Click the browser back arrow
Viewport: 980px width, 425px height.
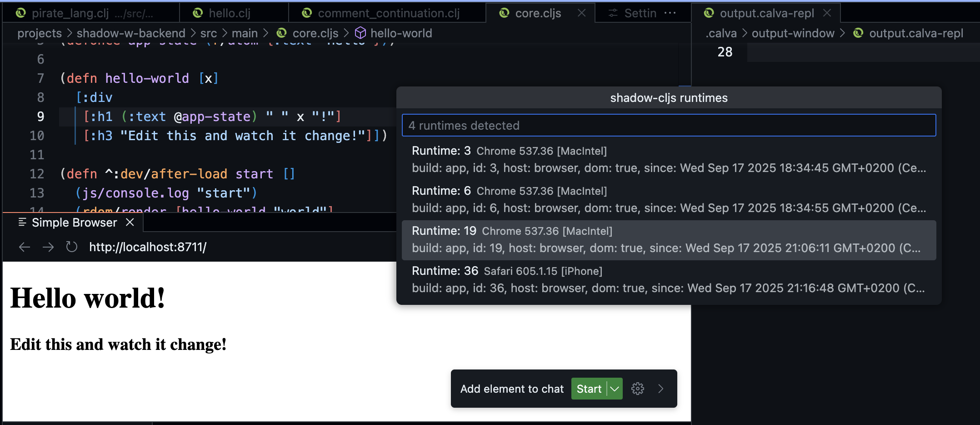[x=25, y=247]
